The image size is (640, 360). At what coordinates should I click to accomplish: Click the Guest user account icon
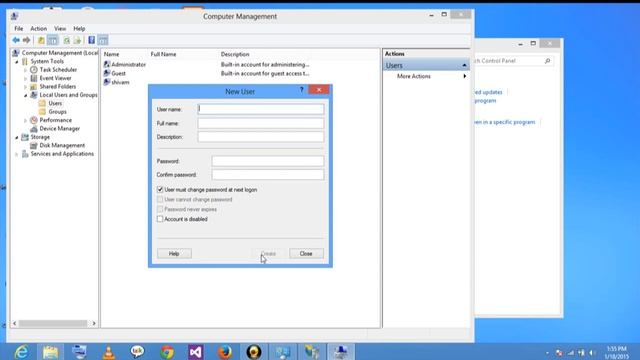[107, 73]
